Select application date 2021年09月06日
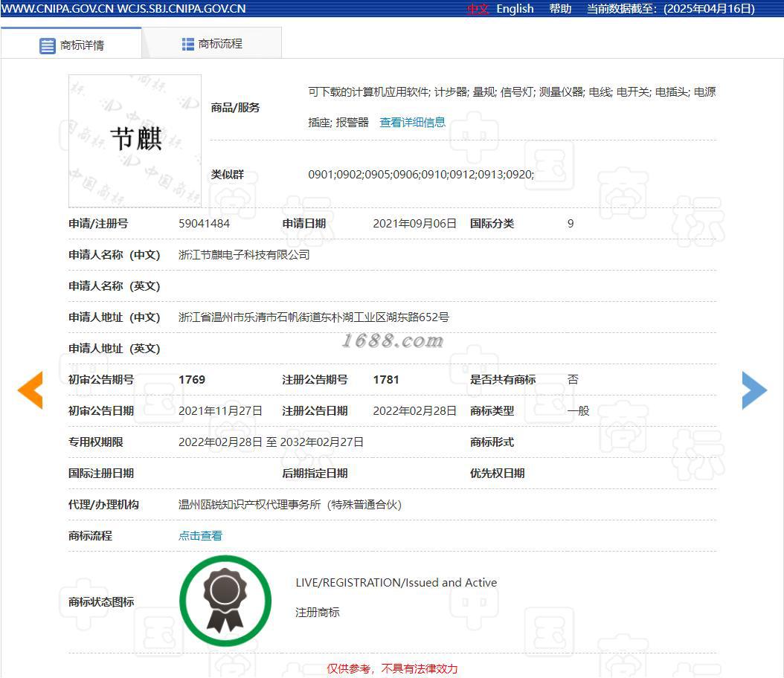The height and width of the screenshot is (678, 784). (x=414, y=223)
